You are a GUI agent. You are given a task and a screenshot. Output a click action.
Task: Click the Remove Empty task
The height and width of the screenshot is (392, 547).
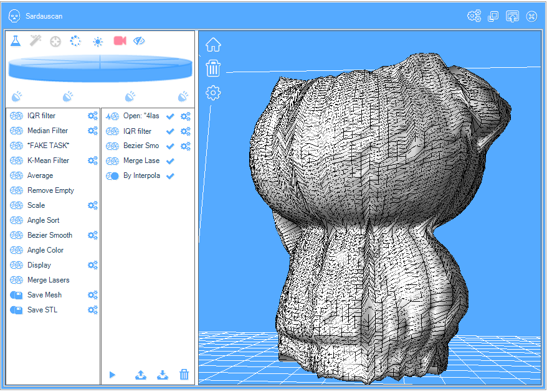click(50, 190)
